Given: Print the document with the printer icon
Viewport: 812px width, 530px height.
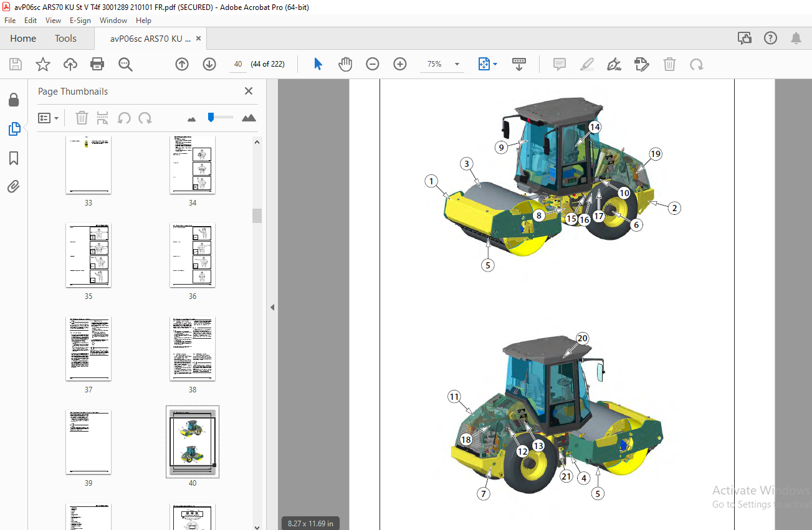Looking at the screenshot, I should point(97,64).
